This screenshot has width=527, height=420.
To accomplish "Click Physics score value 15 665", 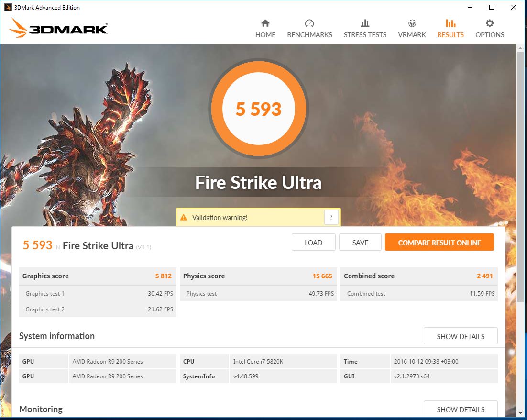I will (x=322, y=276).
